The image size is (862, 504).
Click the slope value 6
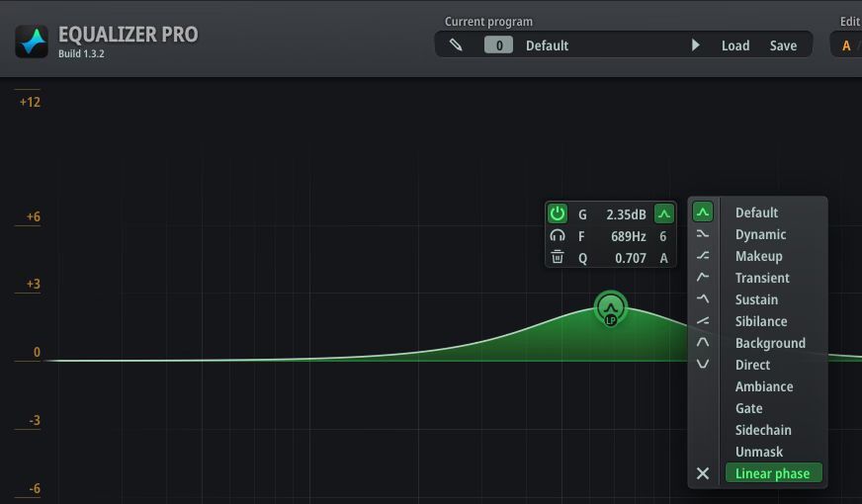click(x=663, y=236)
